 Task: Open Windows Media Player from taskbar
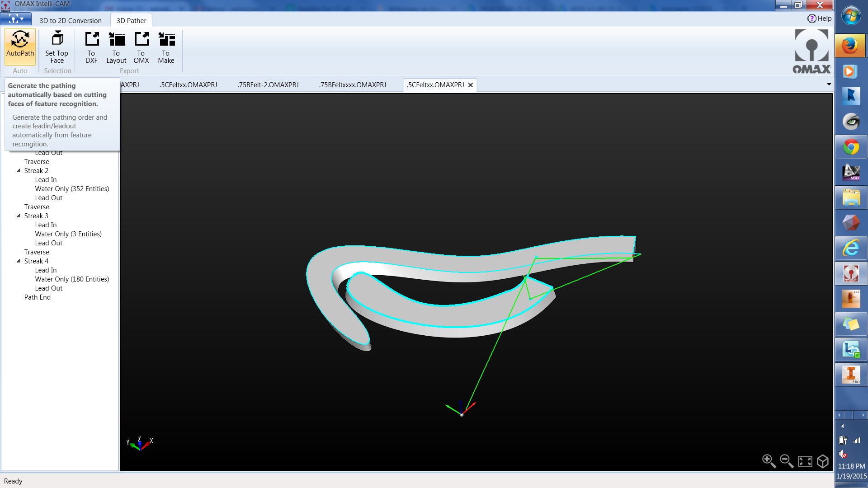(x=851, y=71)
